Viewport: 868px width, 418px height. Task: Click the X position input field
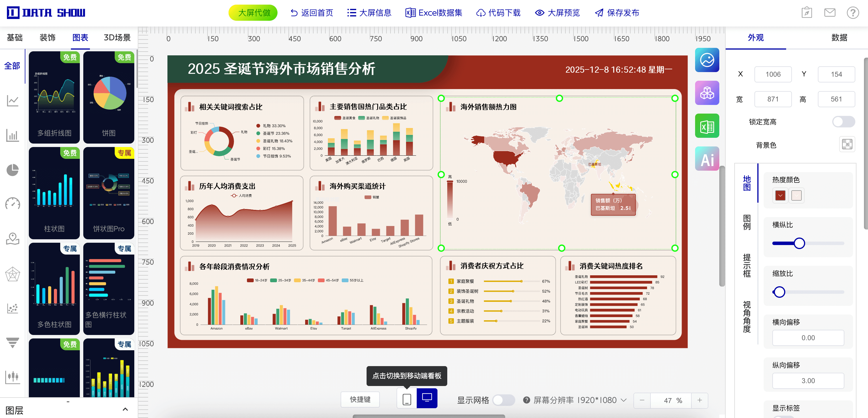point(773,74)
